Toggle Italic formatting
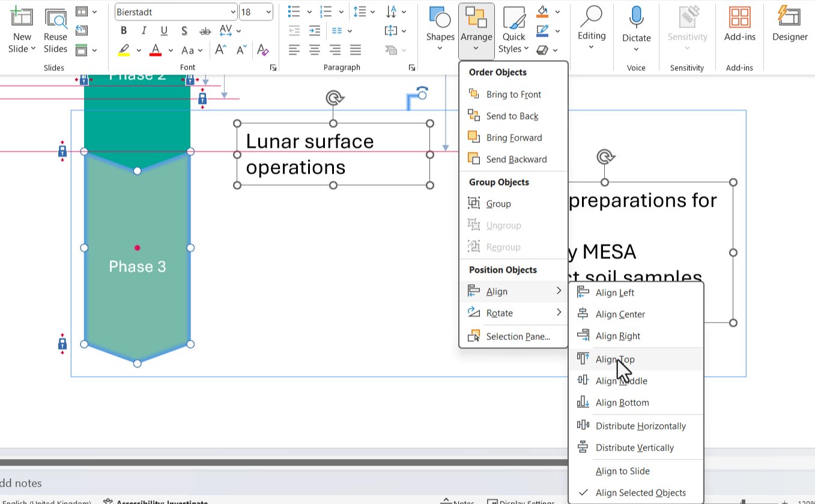 coord(144,31)
